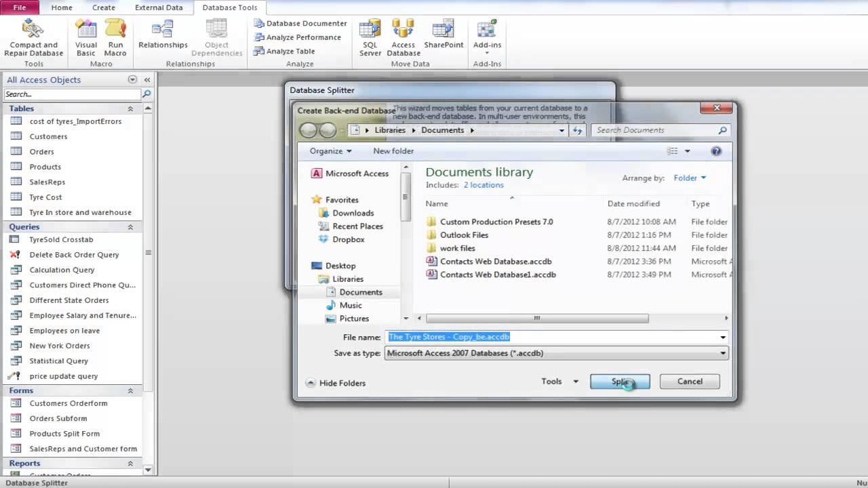The height and width of the screenshot is (488, 868).
Task: Select Favorites in folder tree
Action: 335,200
